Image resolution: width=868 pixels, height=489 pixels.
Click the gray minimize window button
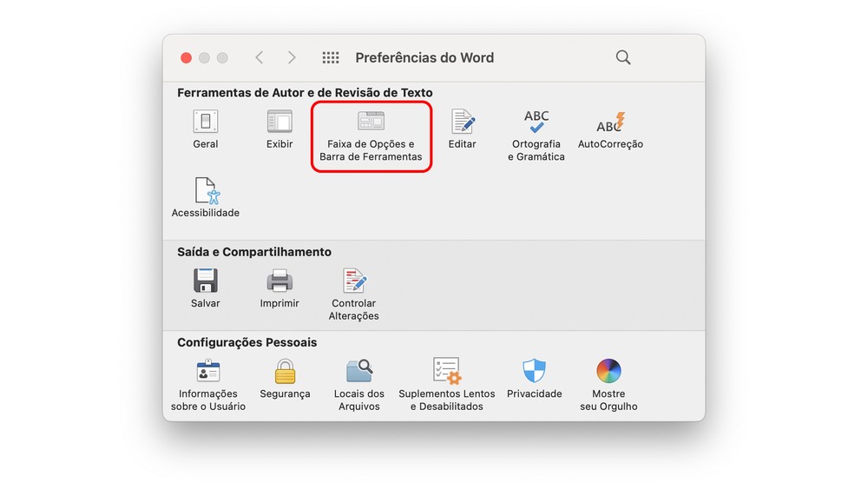[x=204, y=57]
